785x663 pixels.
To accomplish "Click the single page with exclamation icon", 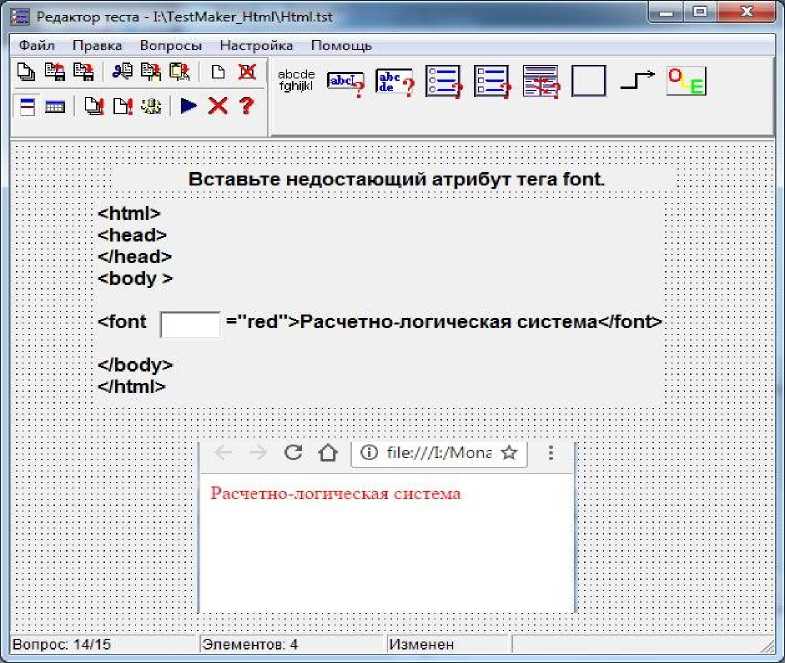I will click(123, 106).
